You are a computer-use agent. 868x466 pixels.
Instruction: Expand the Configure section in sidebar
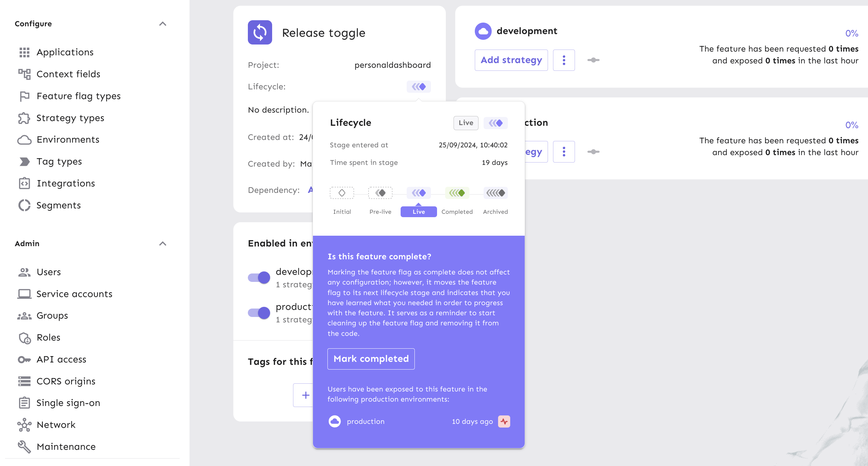click(x=163, y=24)
